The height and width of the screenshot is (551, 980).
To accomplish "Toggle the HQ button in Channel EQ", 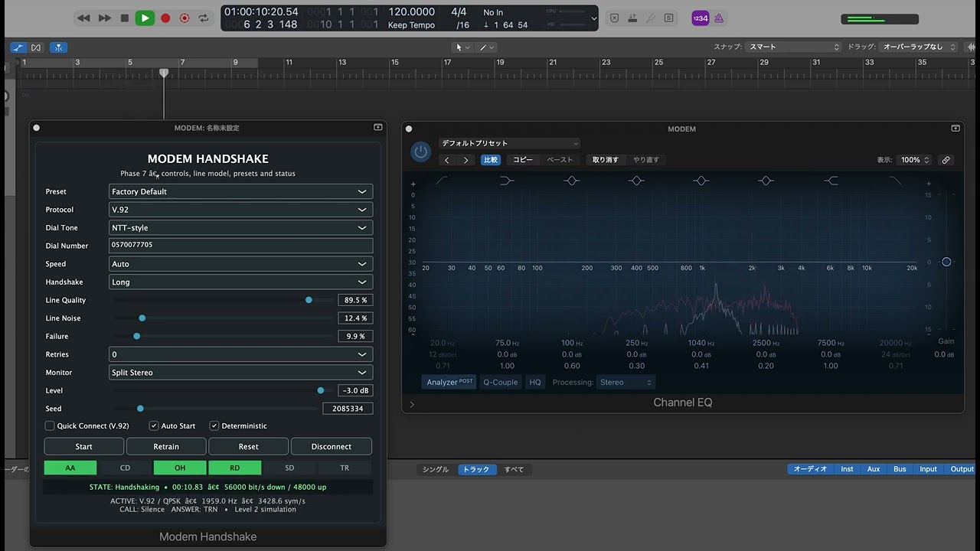I will pyautogui.click(x=535, y=382).
